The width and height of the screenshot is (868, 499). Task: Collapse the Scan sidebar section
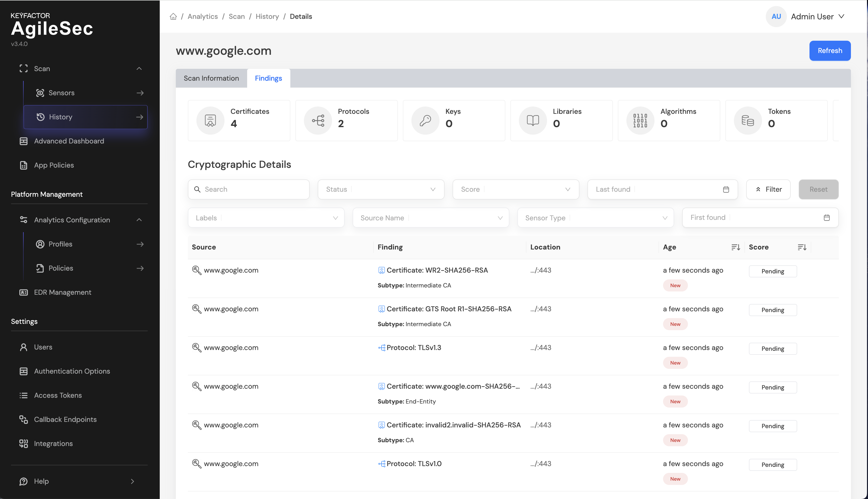click(x=139, y=69)
